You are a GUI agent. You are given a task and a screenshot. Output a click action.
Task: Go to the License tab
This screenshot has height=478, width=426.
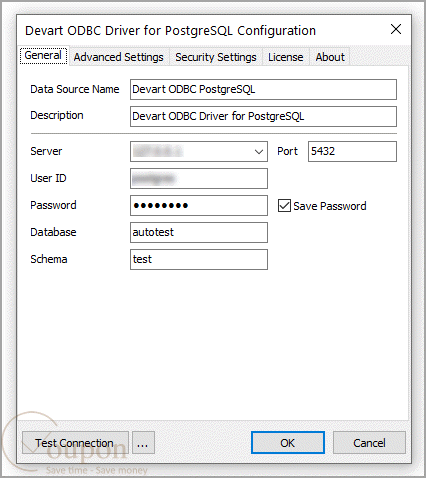click(286, 57)
